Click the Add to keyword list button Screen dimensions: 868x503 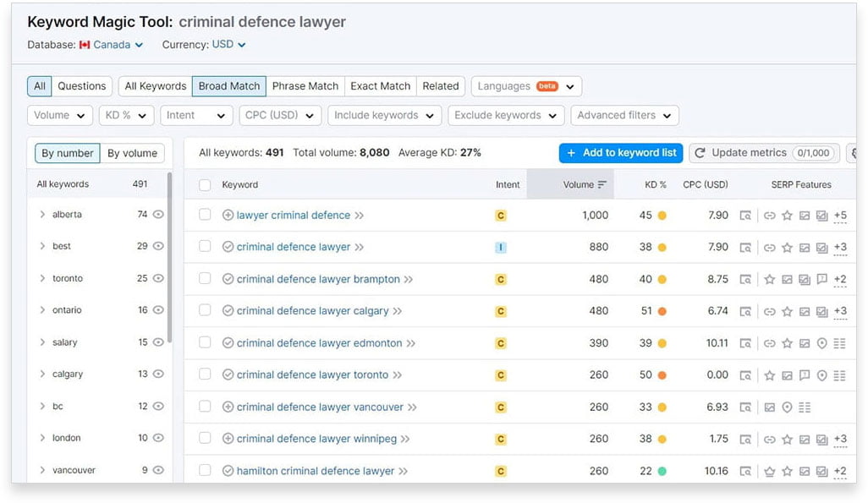[x=621, y=153]
